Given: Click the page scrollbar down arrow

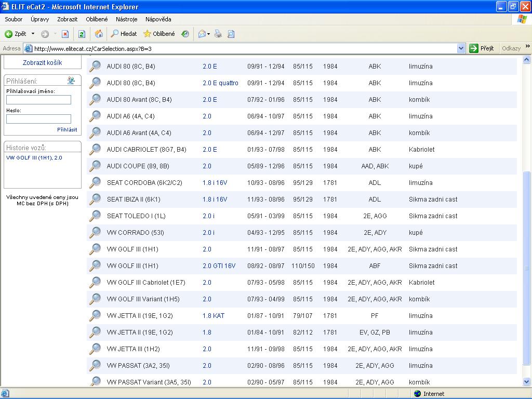Looking at the screenshot, I should (527, 382).
